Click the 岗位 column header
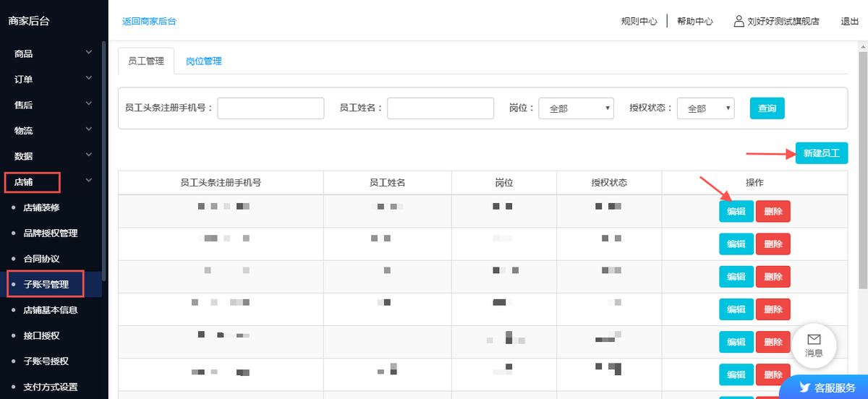The height and width of the screenshot is (399, 868). [x=504, y=183]
